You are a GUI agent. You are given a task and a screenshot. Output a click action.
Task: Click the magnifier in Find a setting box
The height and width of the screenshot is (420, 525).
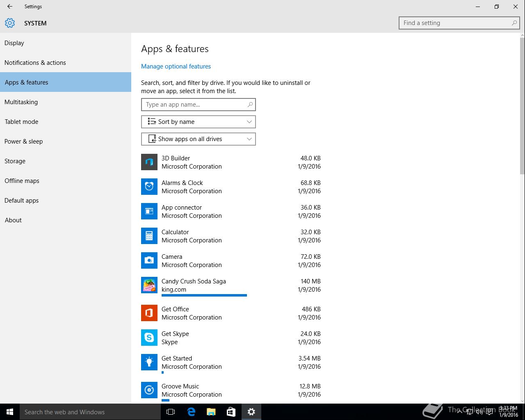pyautogui.click(x=514, y=23)
